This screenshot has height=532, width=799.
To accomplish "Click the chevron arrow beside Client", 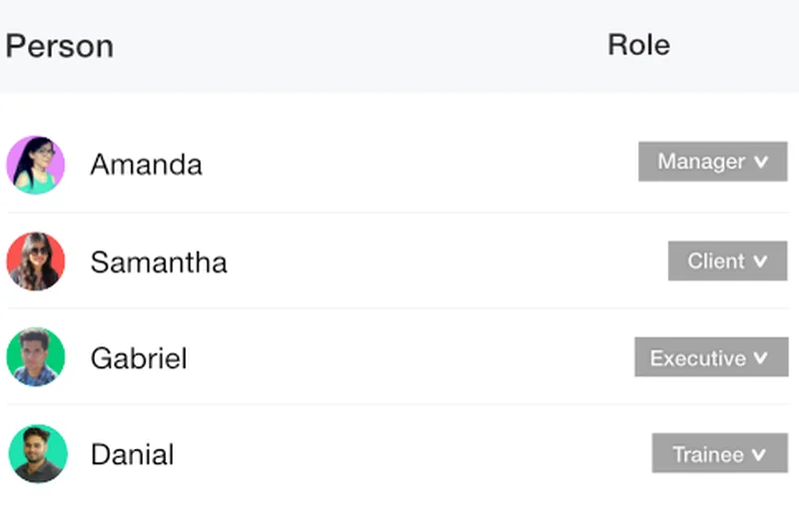I will pos(761,262).
